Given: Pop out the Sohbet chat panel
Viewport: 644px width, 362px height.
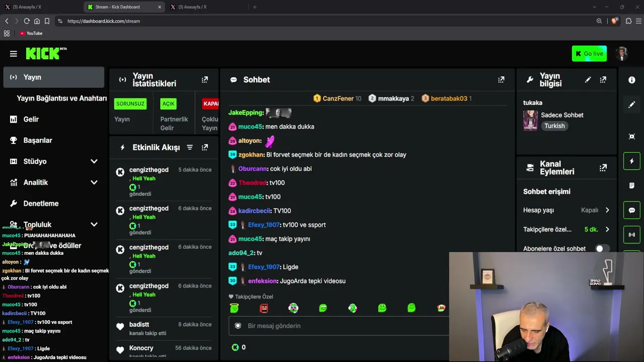Looking at the screenshot, I should (501, 79).
